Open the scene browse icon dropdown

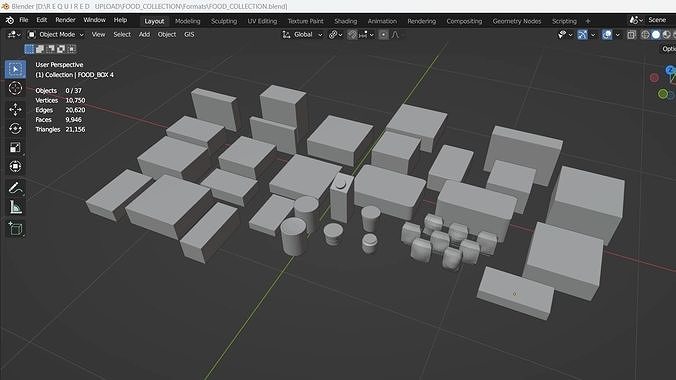click(x=636, y=20)
